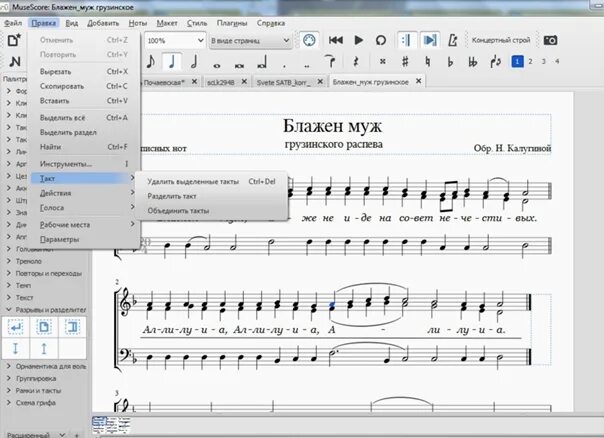
Task: Toggle pan score during playback
Action: (x=430, y=40)
